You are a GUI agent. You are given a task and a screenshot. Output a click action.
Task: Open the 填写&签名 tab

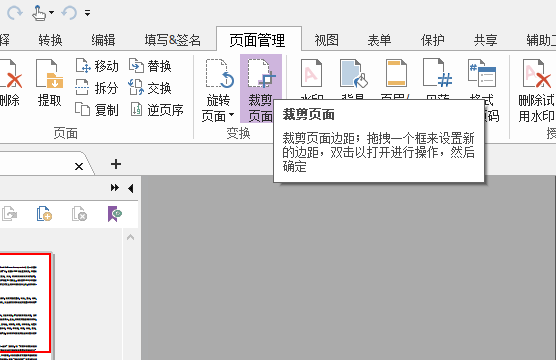173,40
